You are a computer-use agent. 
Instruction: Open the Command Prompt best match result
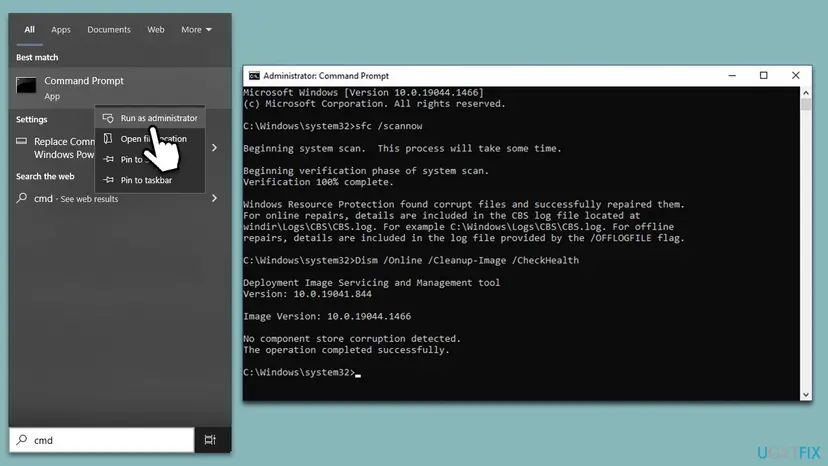coord(120,87)
